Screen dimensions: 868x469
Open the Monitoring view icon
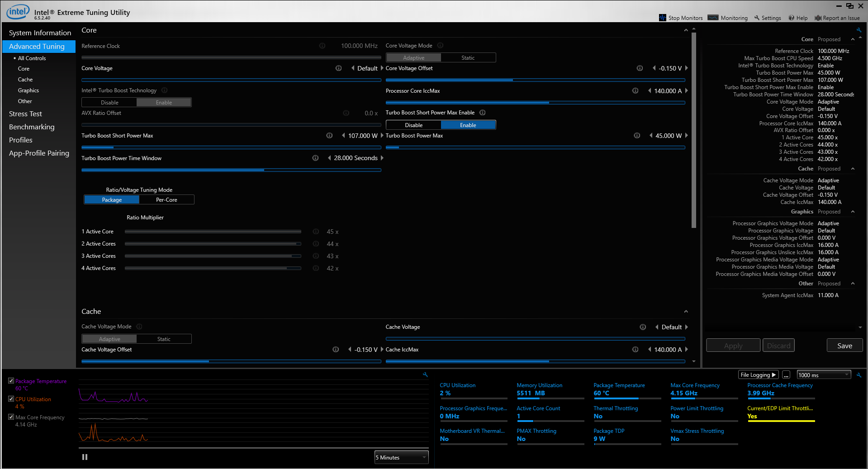coord(713,18)
